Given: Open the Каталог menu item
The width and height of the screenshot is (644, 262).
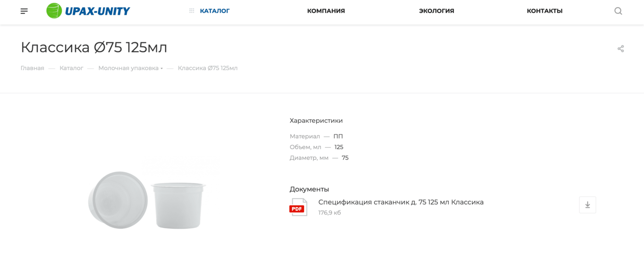Looking at the screenshot, I should click(215, 11).
